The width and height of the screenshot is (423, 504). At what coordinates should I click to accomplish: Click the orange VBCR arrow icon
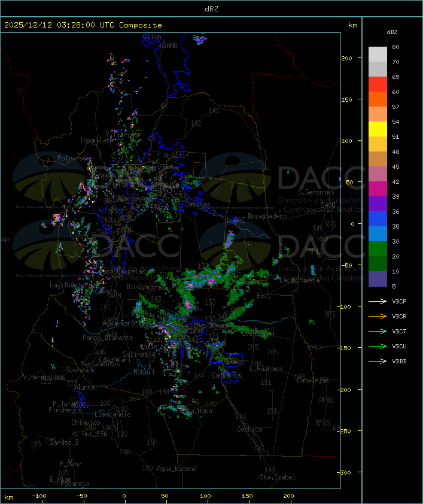[x=378, y=316]
